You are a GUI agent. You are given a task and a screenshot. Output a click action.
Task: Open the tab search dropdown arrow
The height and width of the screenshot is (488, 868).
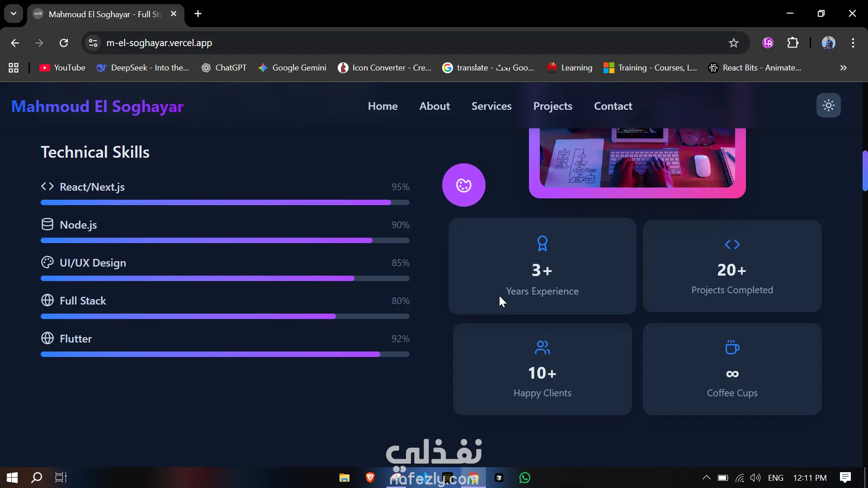(14, 14)
